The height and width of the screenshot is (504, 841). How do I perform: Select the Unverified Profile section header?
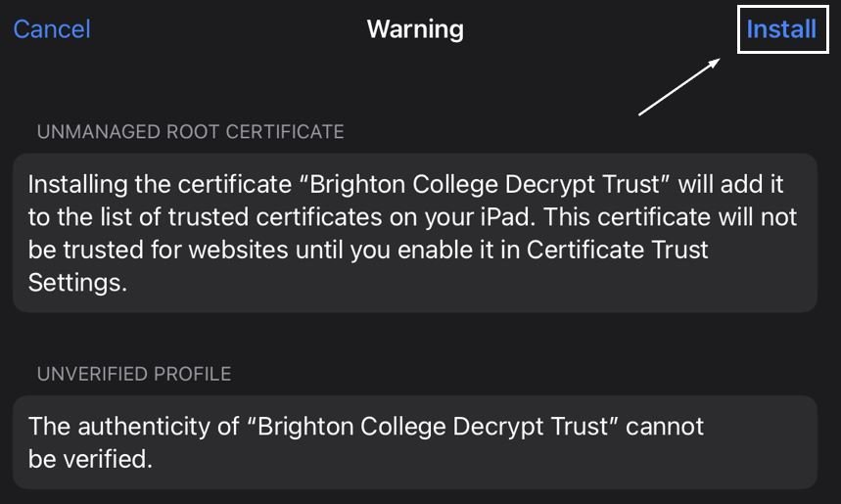pyautogui.click(x=134, y=374)
